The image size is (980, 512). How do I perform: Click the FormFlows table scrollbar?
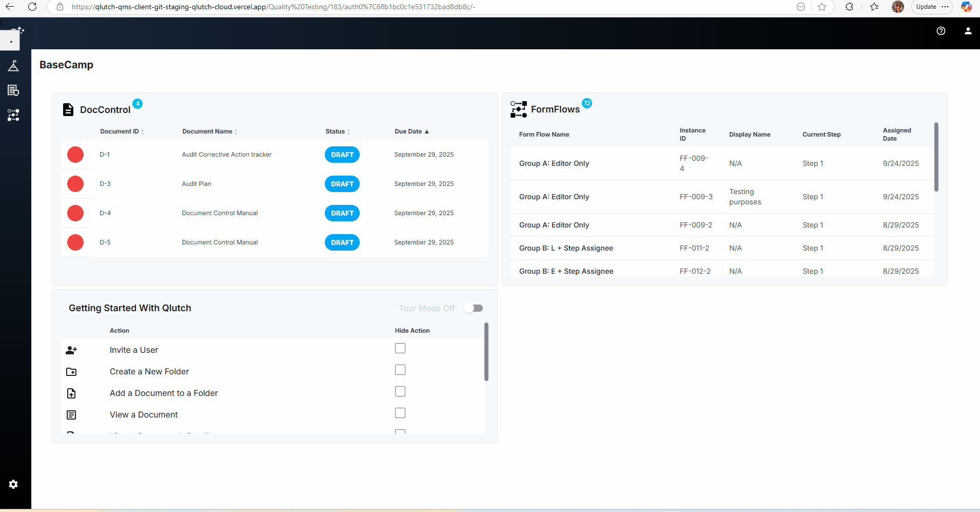936,157
